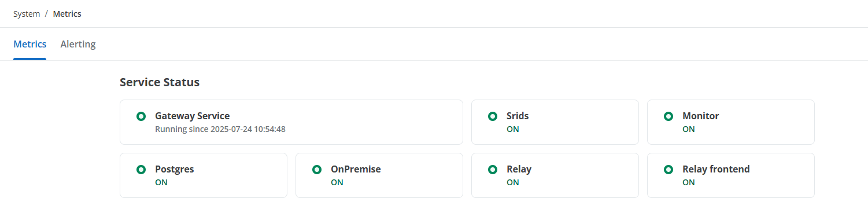Click the Relay status indicator icon
The width and height of the screenshot is (868, 213).
click(493, 170)
